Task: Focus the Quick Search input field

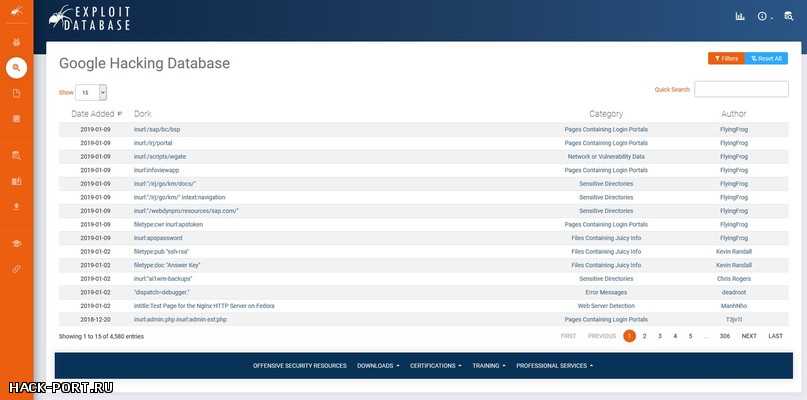Action: [x=741, y=89]
